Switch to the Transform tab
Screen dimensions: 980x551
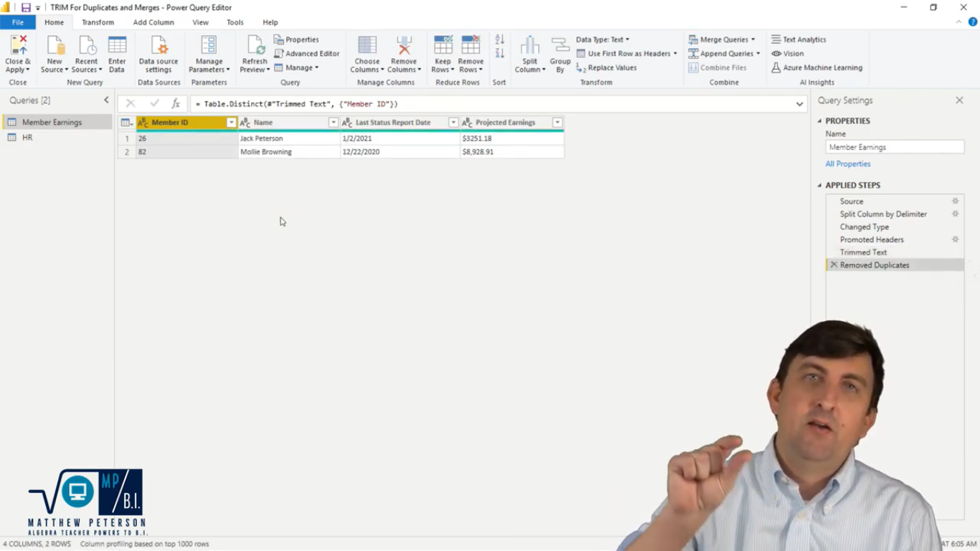tap(98, 22)
